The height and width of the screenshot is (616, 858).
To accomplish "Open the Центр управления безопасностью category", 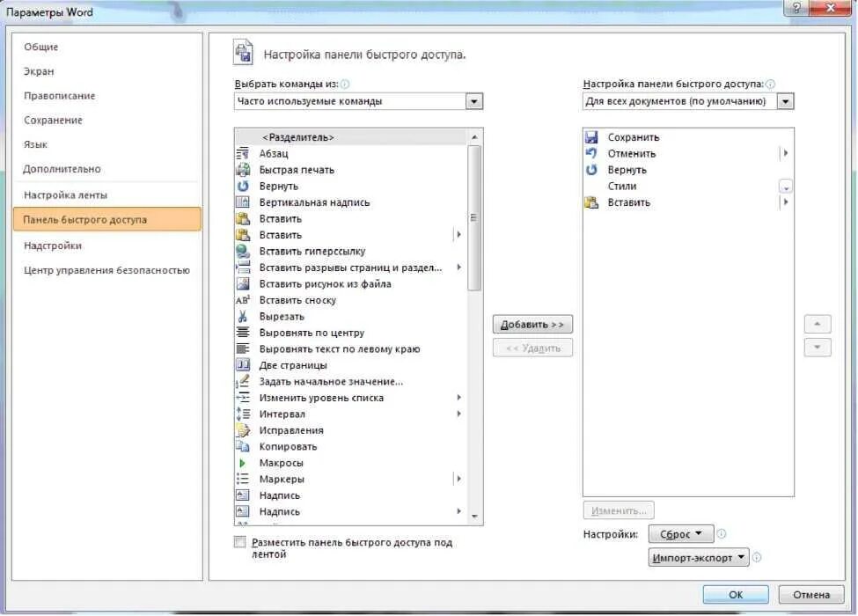I will pos(106,269).
